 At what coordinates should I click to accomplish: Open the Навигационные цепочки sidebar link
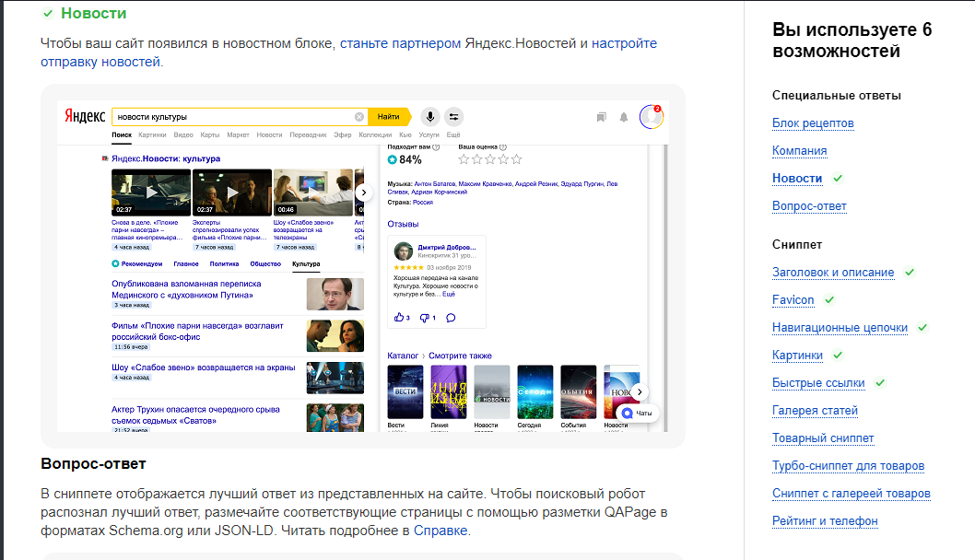click(840, 328)
